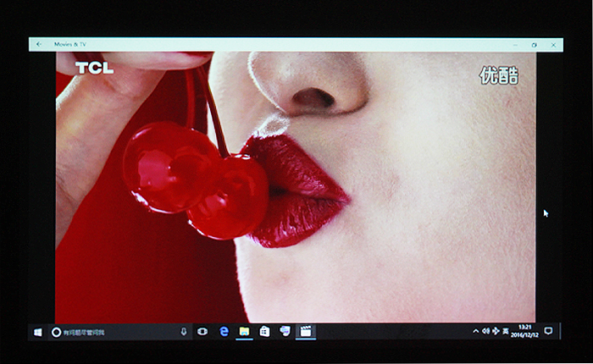Launch Microsoft Edge from the taskbar
593x364 pixels.
(224, 332)
